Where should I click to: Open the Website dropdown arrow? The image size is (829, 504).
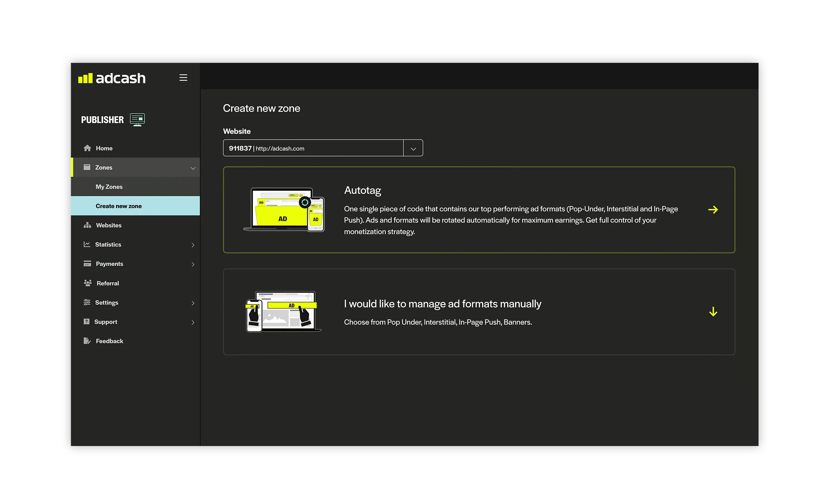(x=413, y=148)
